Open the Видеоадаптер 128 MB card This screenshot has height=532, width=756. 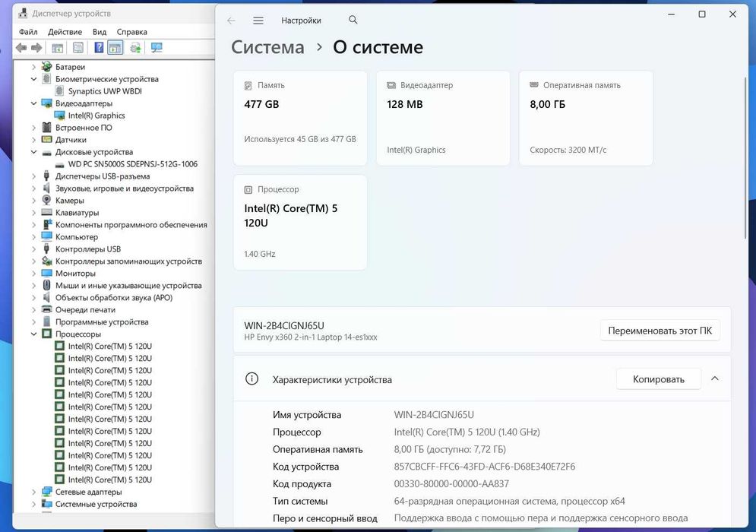[443, 118]
